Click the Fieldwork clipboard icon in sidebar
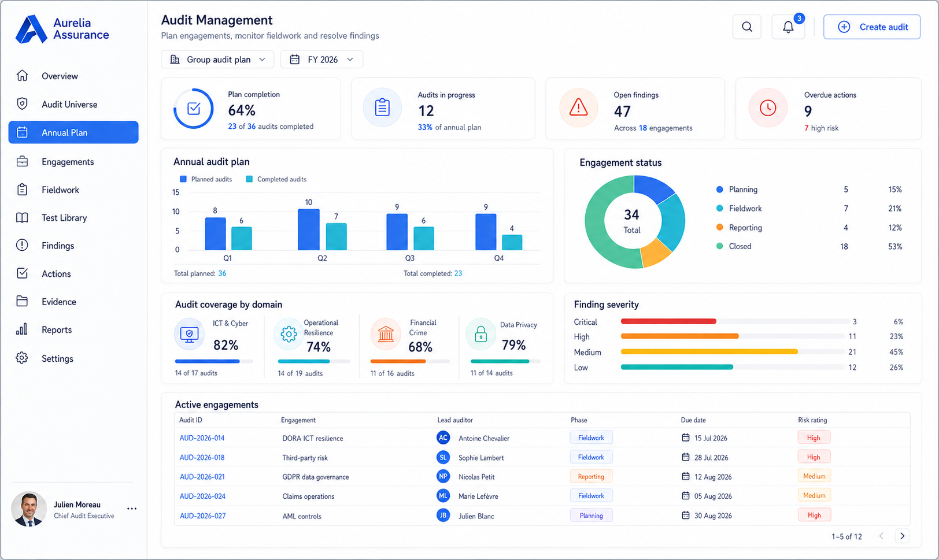Viewport: 939px width, 560px height. pos(22,190)
